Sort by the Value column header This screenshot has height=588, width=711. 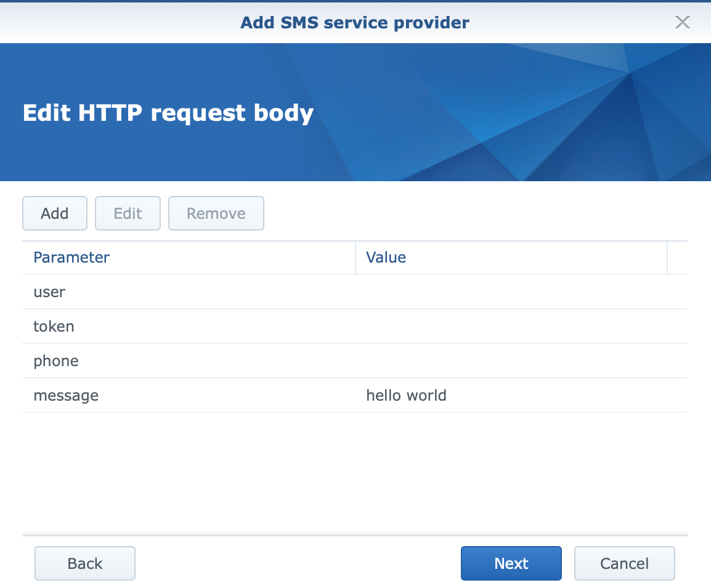coord(511,257)
